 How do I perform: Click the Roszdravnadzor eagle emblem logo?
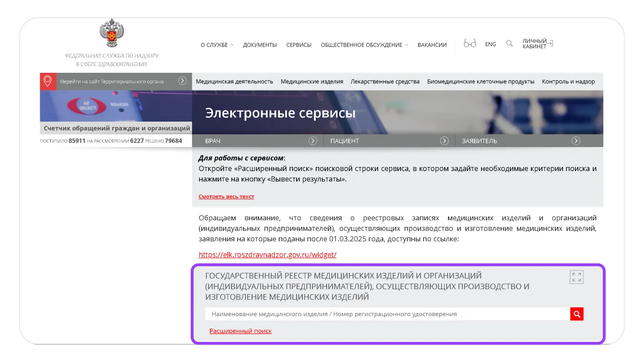tap(111, 33)
